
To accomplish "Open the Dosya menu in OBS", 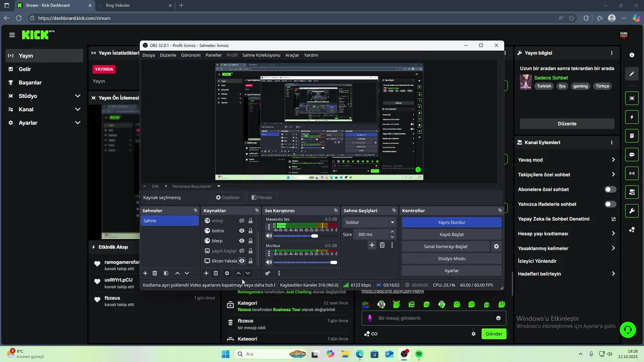I will (148, 55).
